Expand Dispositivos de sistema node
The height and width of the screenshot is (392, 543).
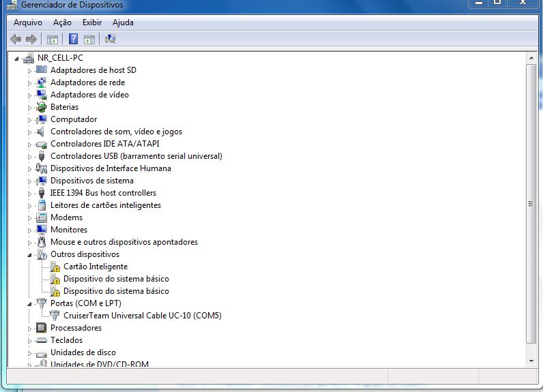pos(29,181)
